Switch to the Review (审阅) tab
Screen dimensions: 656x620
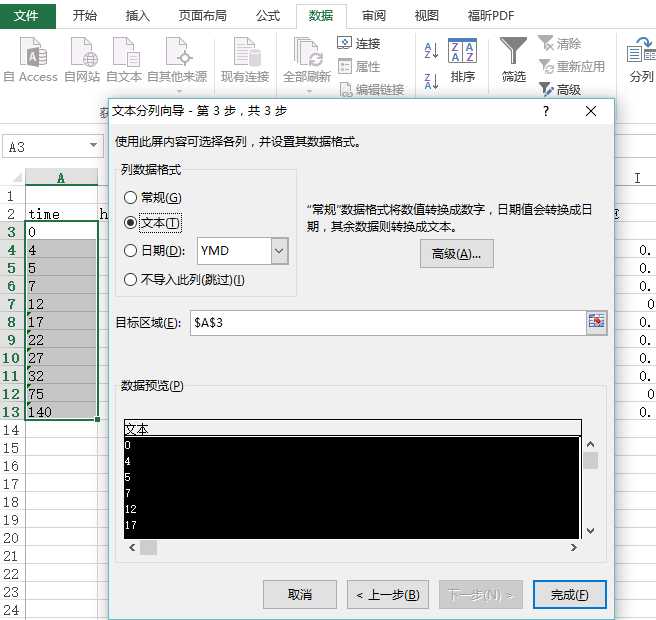click(x=374, y=16)
